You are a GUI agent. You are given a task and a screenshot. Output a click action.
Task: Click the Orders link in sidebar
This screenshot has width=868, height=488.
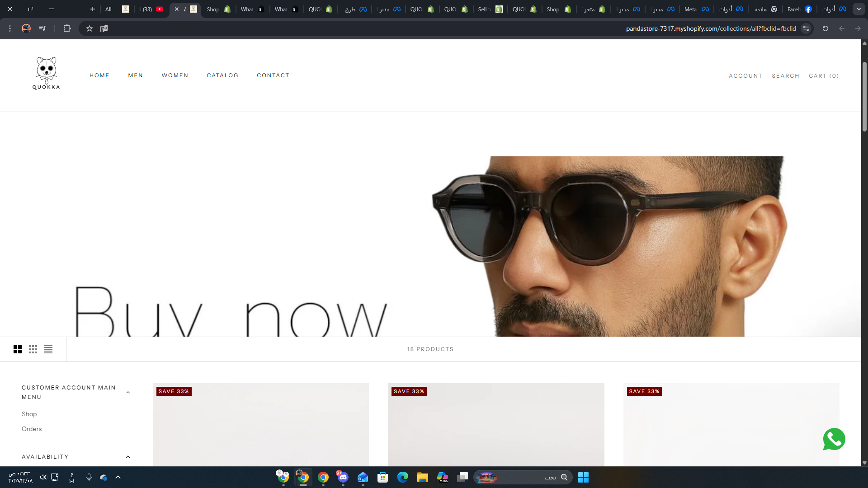[32, 429]
